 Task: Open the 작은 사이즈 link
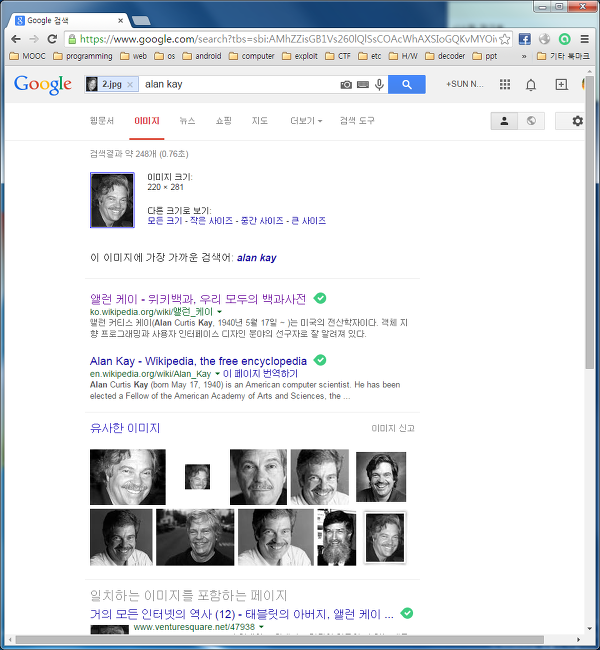tap(211, 221)
